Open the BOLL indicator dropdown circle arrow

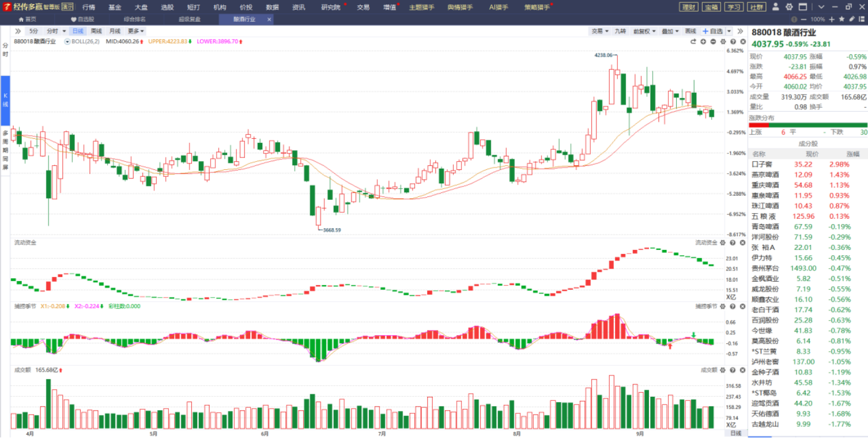(x=67, y=42)
